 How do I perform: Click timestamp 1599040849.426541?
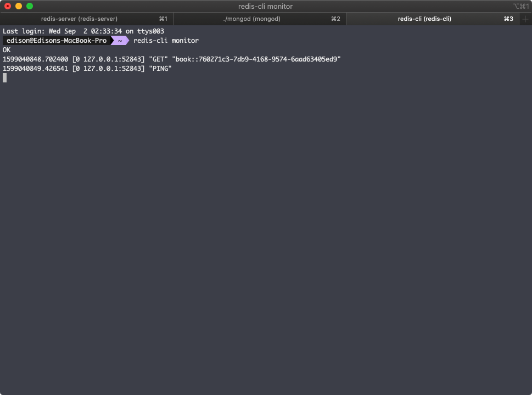point(35,69)
